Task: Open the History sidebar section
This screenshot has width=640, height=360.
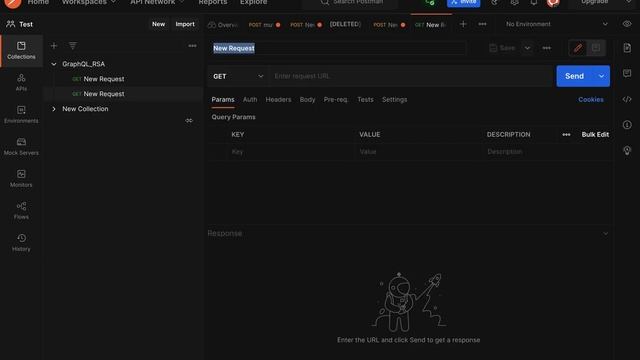Action: tap(21, 242)
